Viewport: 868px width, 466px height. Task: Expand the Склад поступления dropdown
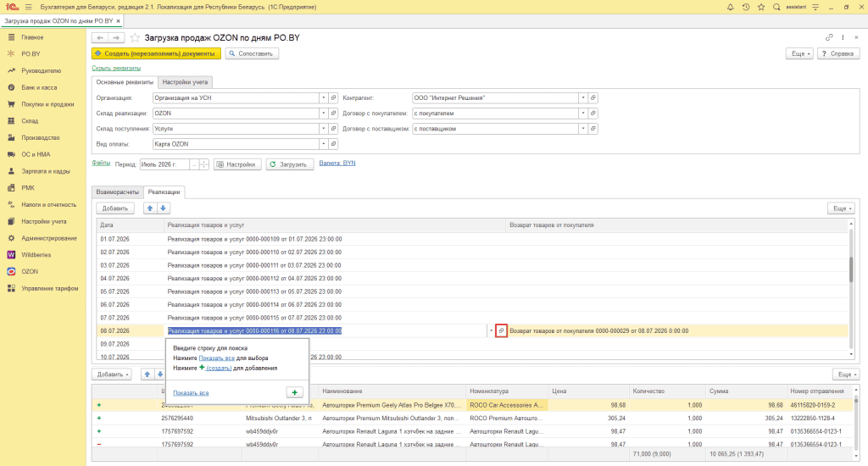pos(323,129)
